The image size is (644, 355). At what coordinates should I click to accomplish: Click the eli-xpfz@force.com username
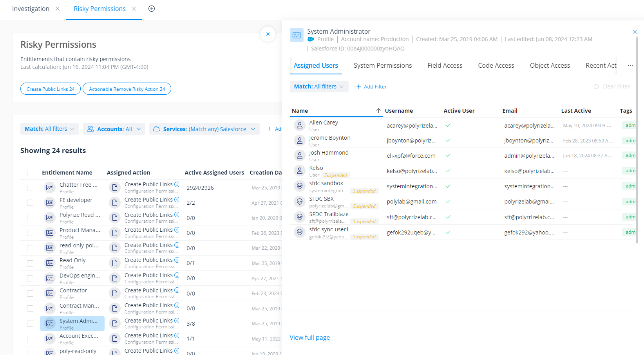tap(411, 156)
